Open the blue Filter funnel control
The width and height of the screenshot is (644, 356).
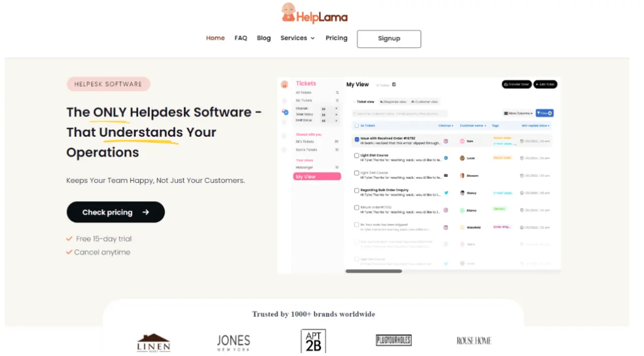(545, 113)
